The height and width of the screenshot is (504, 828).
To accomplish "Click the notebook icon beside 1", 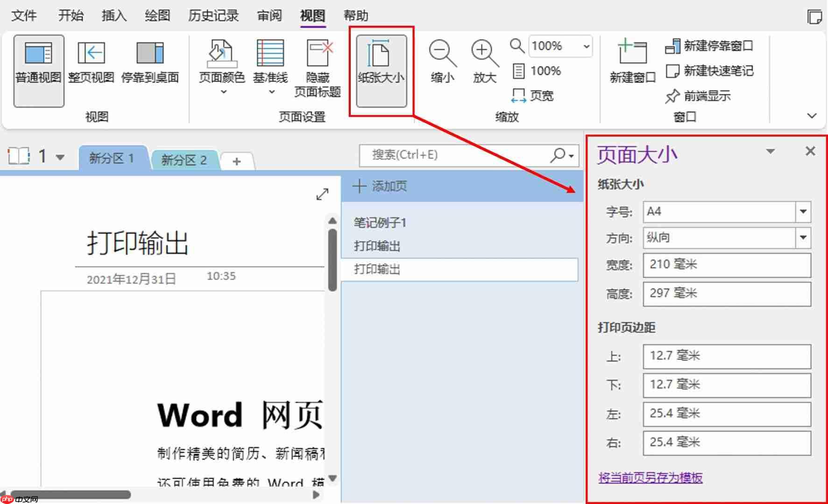I will [x=19, y=156].
